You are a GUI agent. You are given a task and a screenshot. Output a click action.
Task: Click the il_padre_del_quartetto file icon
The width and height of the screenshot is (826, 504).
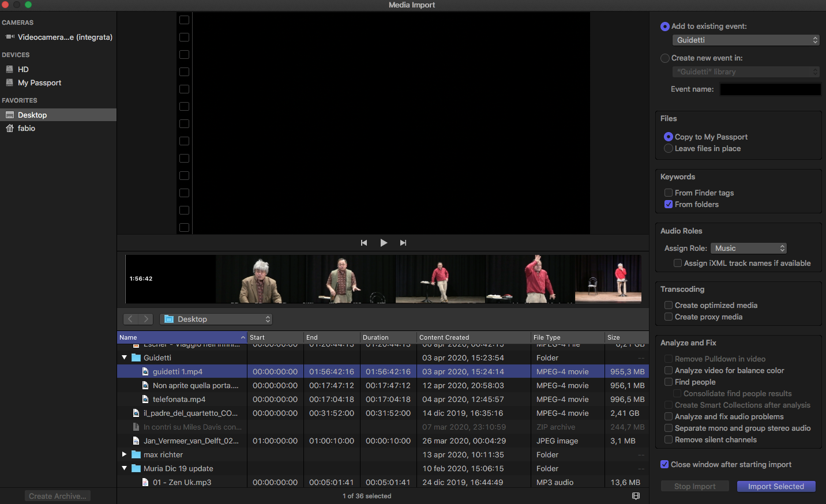tap(136, 413)
